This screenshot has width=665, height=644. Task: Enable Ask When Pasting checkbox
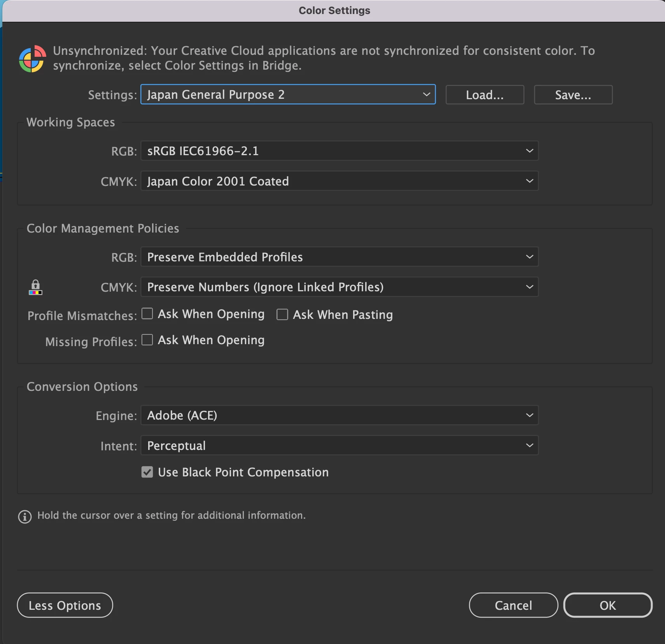[282, 314]
